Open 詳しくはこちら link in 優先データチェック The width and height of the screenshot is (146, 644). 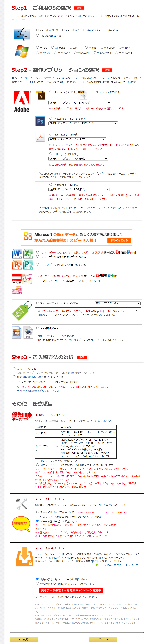coord(104,421)
